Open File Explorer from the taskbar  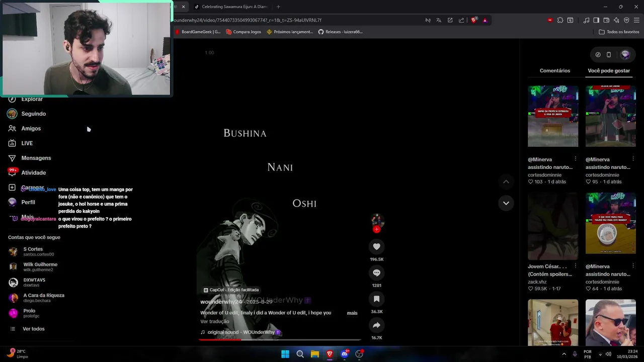click(x=315, y=354)
